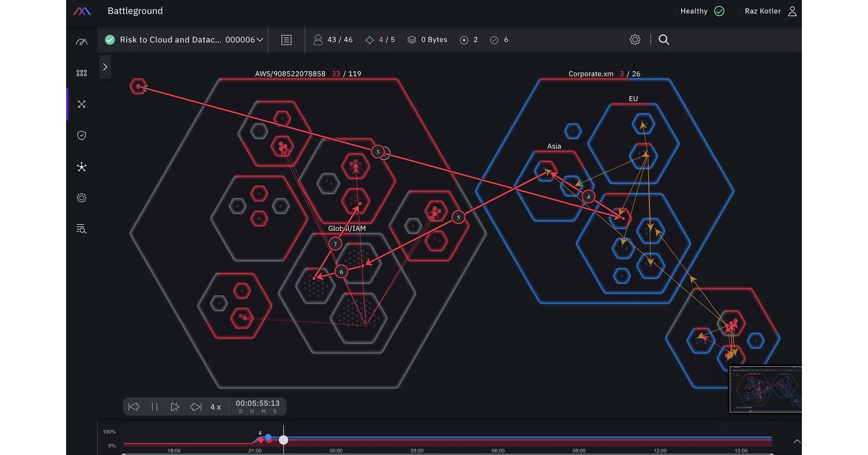Click the search magnifier in toolbar
This screenshot has height=455, width=868.
664,40
